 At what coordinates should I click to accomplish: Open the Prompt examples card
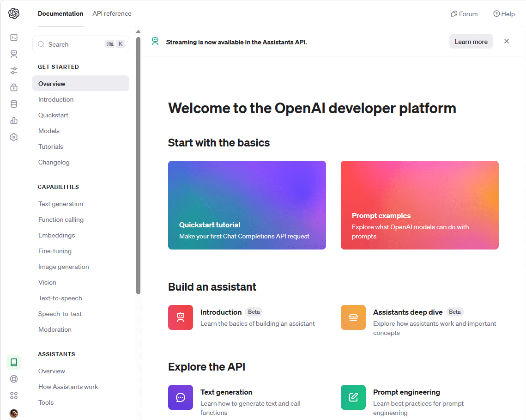point(420,205)
